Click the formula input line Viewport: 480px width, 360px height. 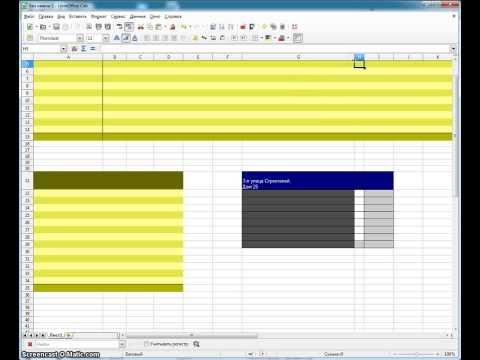point(275,49)
